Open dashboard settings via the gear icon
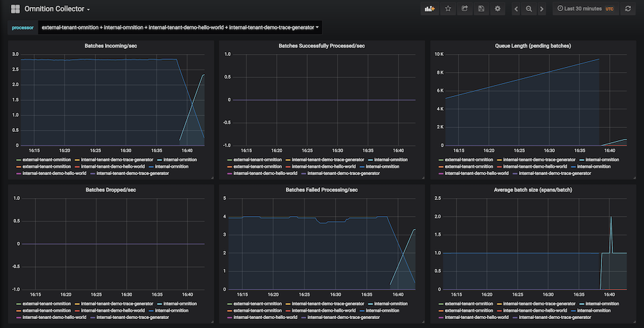Viewport: 644px width, 328px height. click(x=497, y=9)
